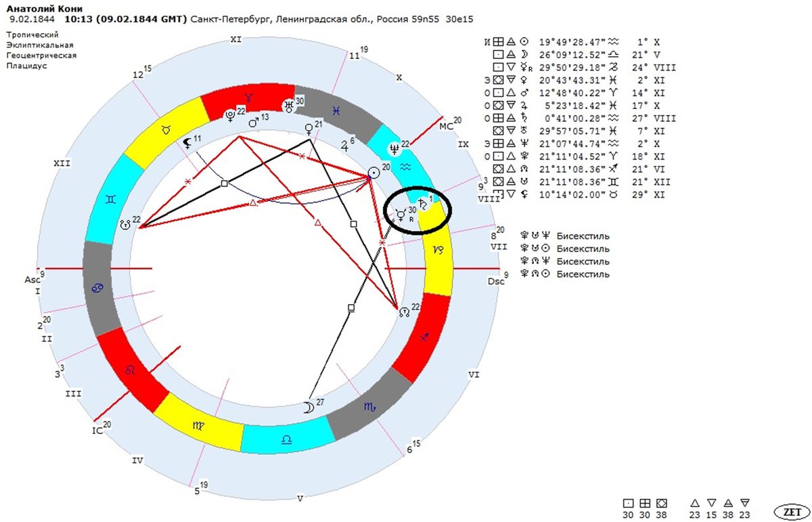Click the 'Эклиптикальная' setting label

click(41, 45)
